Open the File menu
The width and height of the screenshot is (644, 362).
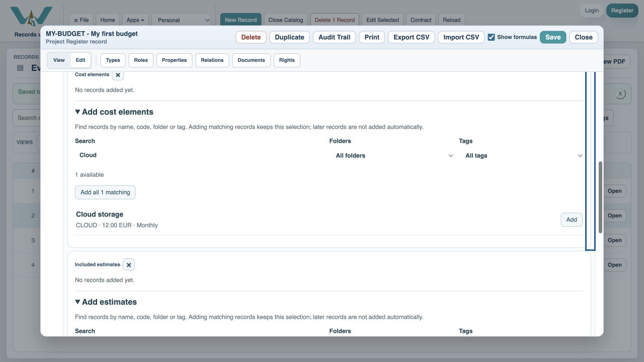[81, 20]
